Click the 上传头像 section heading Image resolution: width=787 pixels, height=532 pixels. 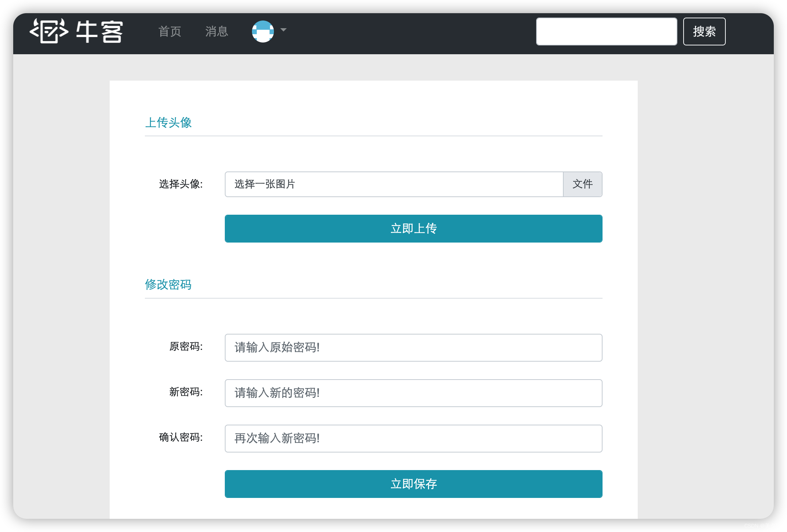pyautogui.click(x=168, y=122)
